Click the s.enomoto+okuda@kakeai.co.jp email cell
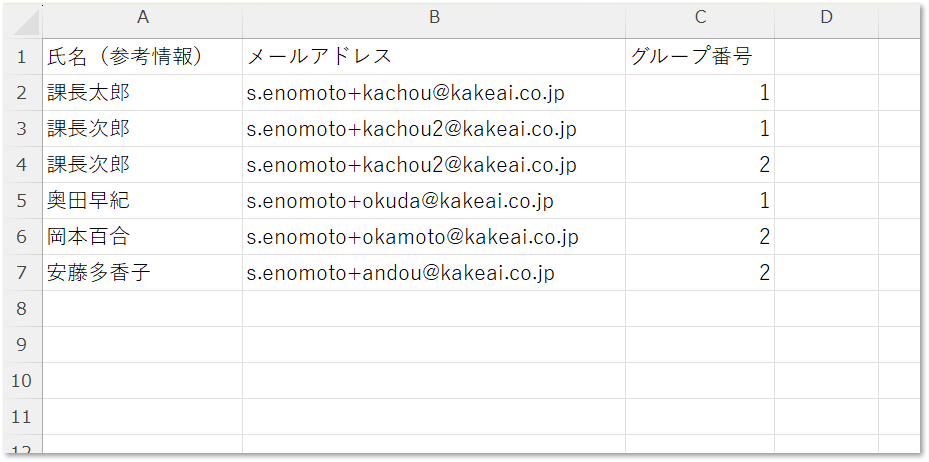This screenshot has height=462, width=929. (x=434, y=201)
